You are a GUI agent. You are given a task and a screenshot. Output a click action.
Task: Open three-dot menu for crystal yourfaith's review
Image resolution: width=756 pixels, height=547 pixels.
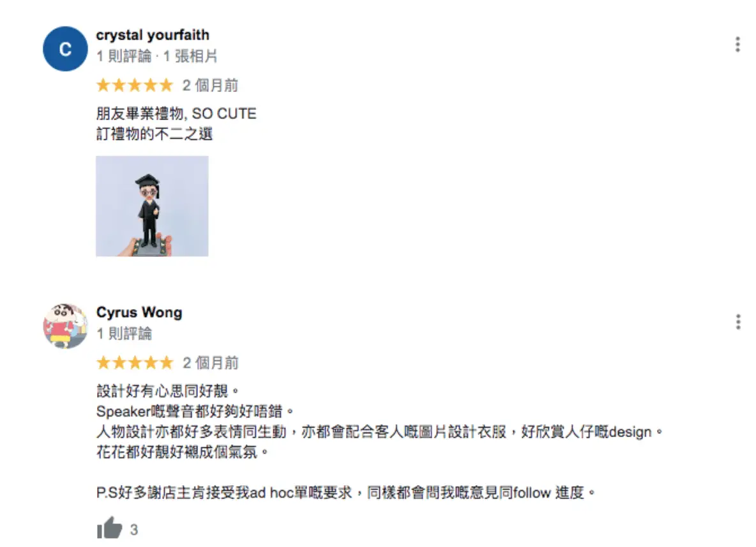737,44
